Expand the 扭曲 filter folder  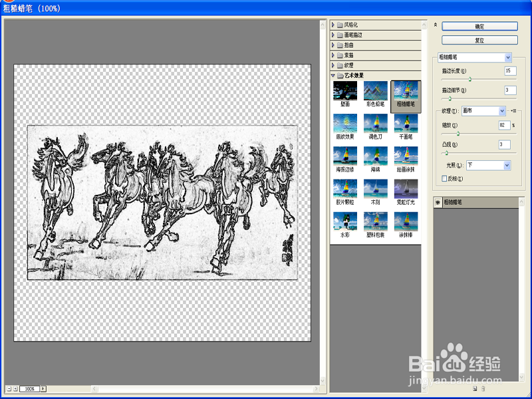(x=333, y=45)
